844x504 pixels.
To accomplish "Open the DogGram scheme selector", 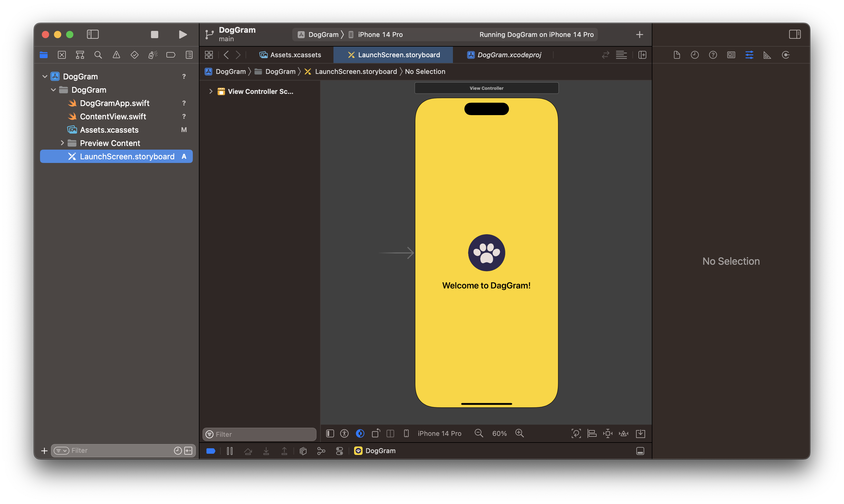I will [x=319, y=34].
